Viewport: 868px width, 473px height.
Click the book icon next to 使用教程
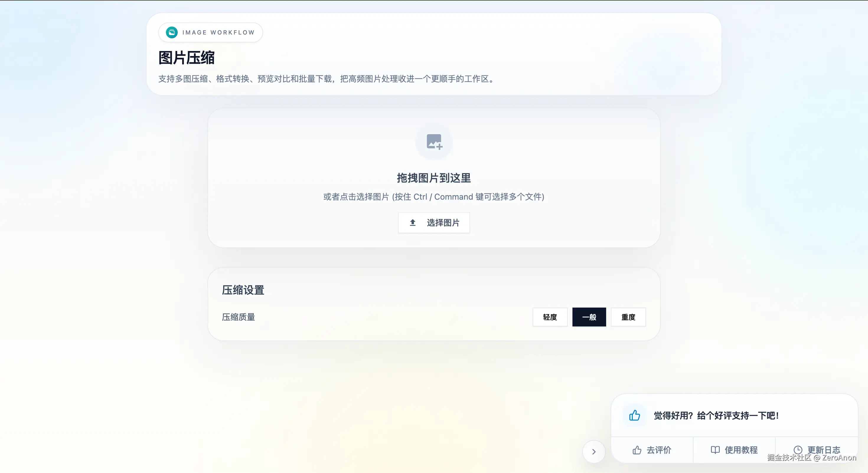pos(715,450)
